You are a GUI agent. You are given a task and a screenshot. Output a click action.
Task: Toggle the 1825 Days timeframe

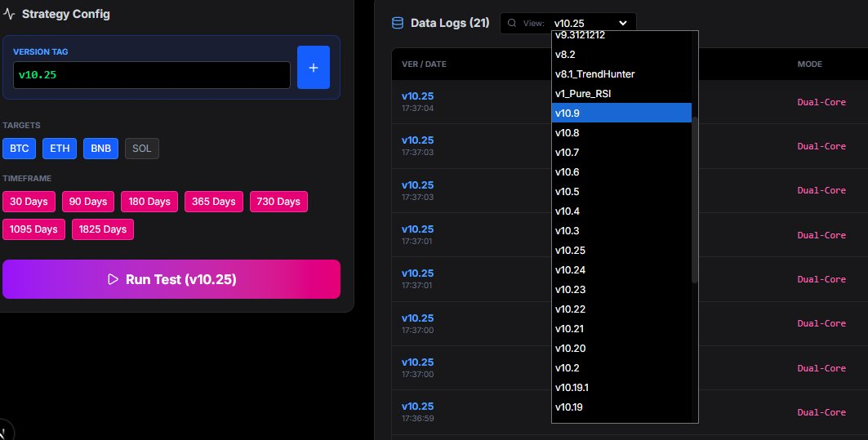click(x=103, y=229)
